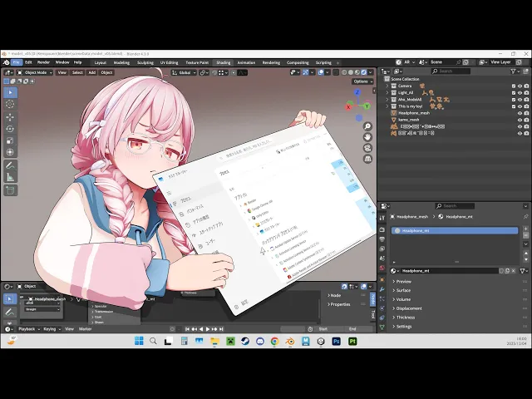Open the viewport Select menu button

(77, 72)
